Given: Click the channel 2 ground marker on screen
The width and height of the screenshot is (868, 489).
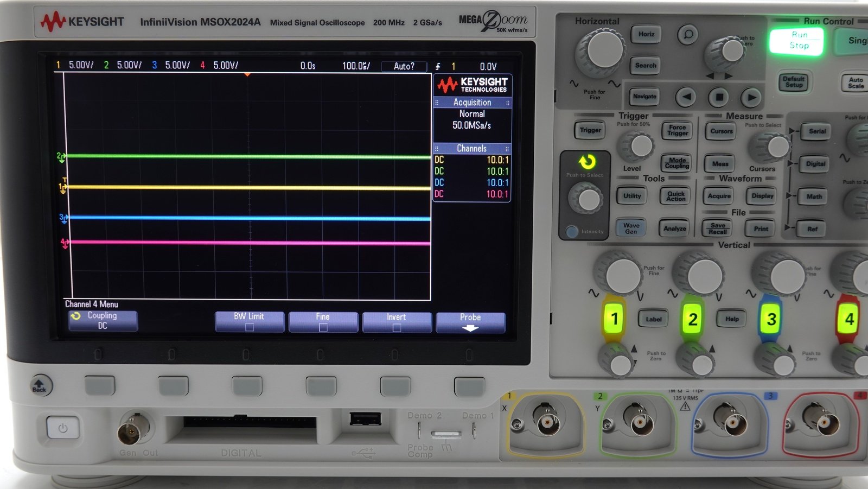Looking at the screenshot, I should point(61,157).
